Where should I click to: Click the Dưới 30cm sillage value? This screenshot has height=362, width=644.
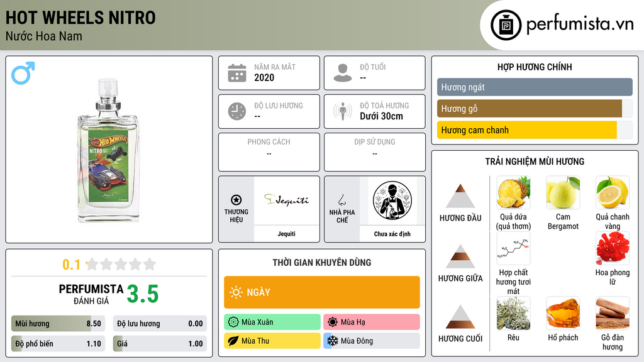pos(381,116)
